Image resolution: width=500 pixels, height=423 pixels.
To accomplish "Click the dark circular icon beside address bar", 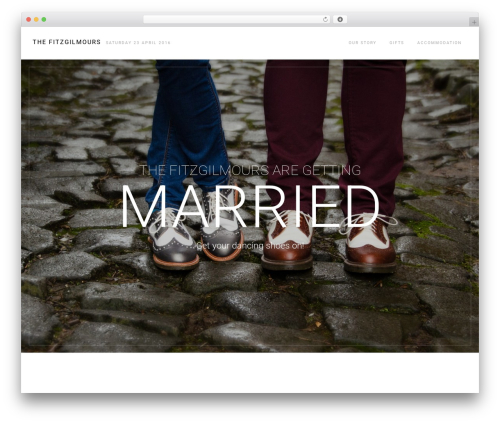I will [340, 19].
